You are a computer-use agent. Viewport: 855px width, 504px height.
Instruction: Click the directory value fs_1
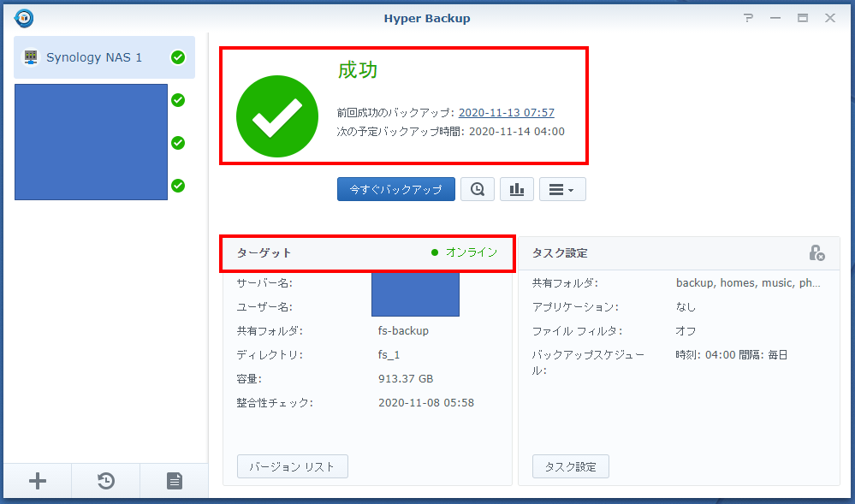click(389, 355)
